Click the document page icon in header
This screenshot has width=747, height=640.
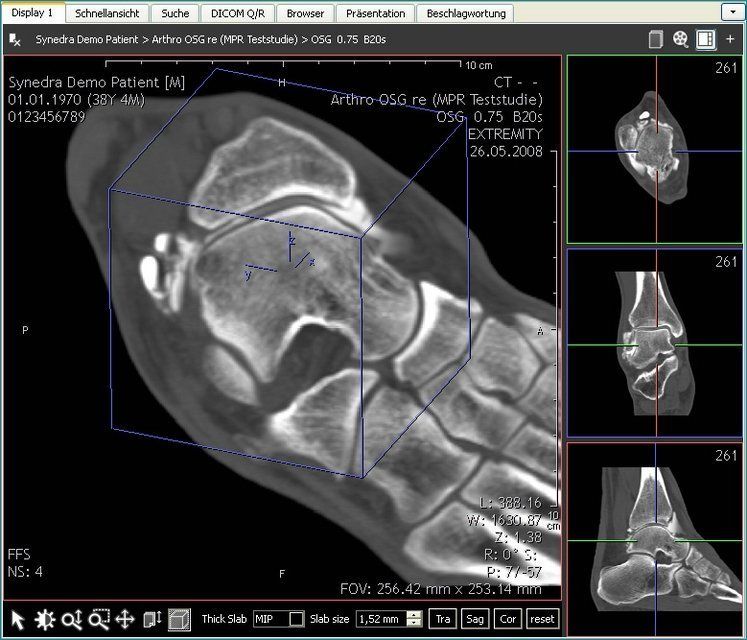coord(656,39)
